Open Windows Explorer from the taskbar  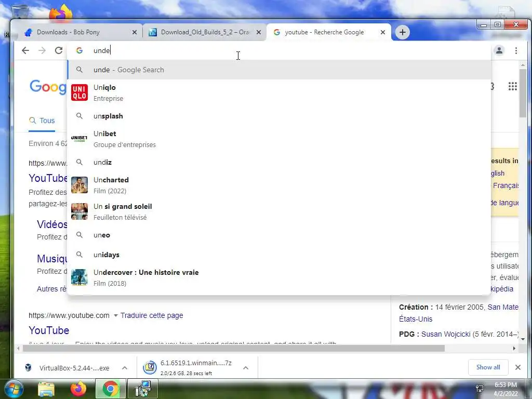46,389
